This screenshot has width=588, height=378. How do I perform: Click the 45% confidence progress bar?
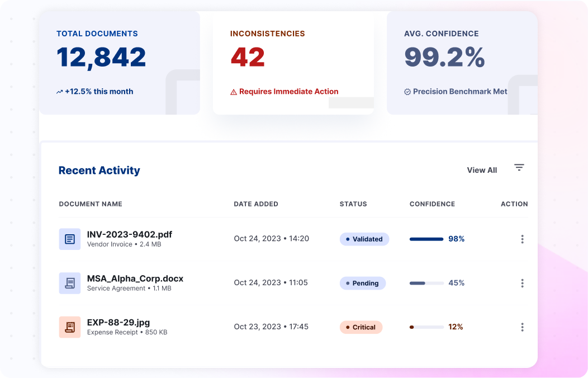pos(427,283)
